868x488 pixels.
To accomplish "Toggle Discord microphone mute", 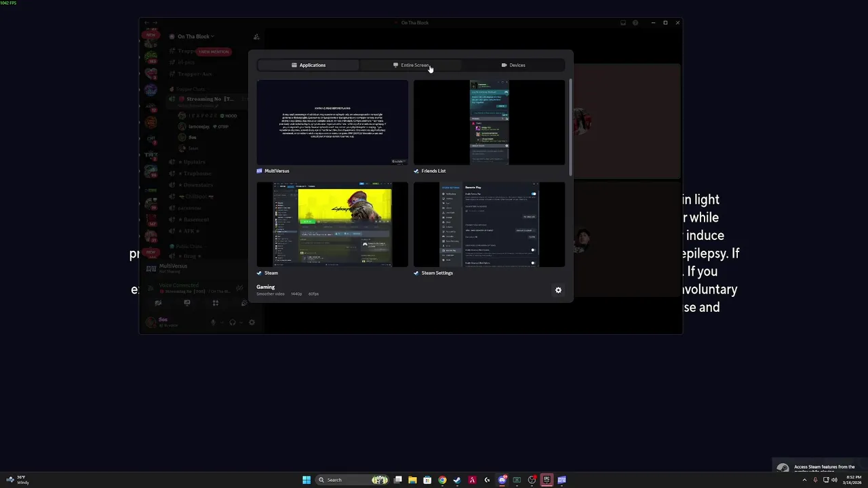I will [213, 322].
